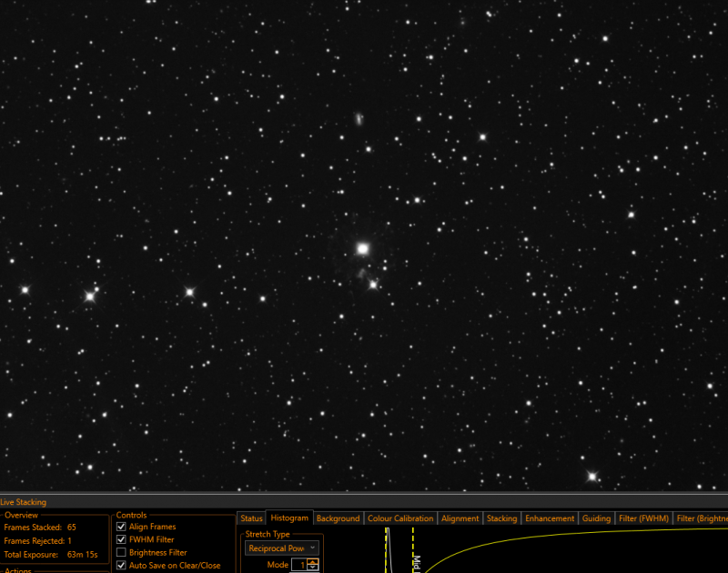Image resolution: width=728 pixels, height=573 pixels.
Task: Go to the Colour Calibration tab
Action: [x=400, y=518]
